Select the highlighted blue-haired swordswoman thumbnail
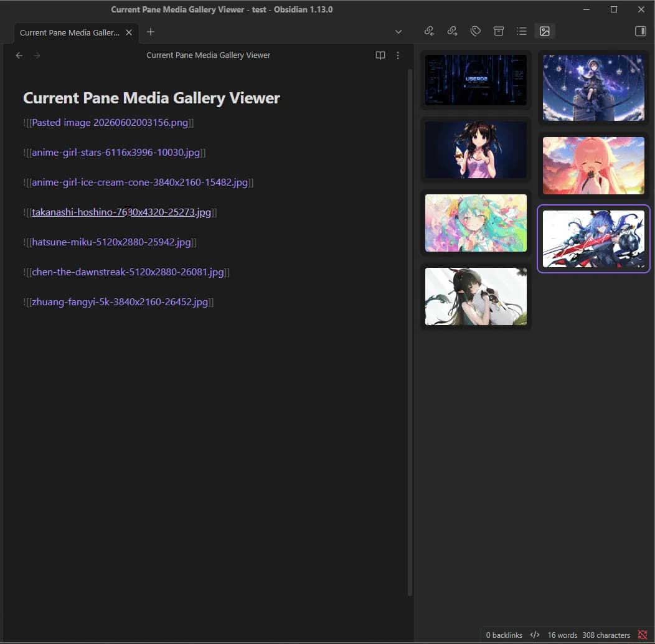This screenshot has width=655, height=644. point(593,239)
